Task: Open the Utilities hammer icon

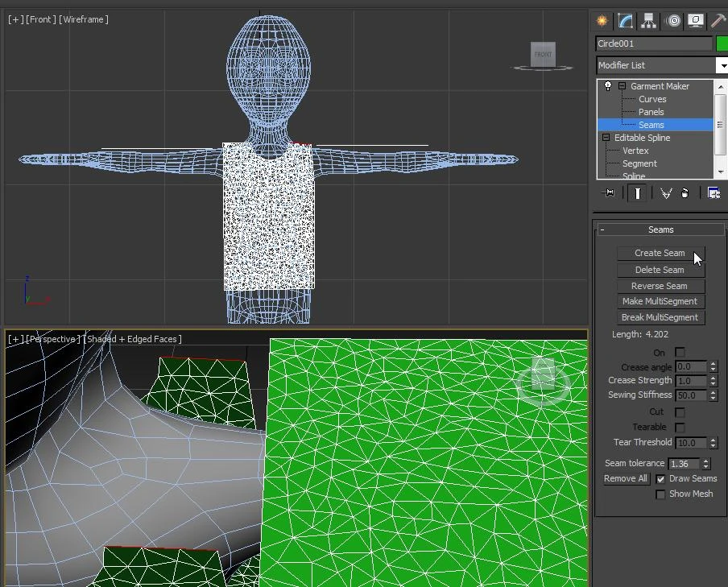Action: (x=718, y=21)
